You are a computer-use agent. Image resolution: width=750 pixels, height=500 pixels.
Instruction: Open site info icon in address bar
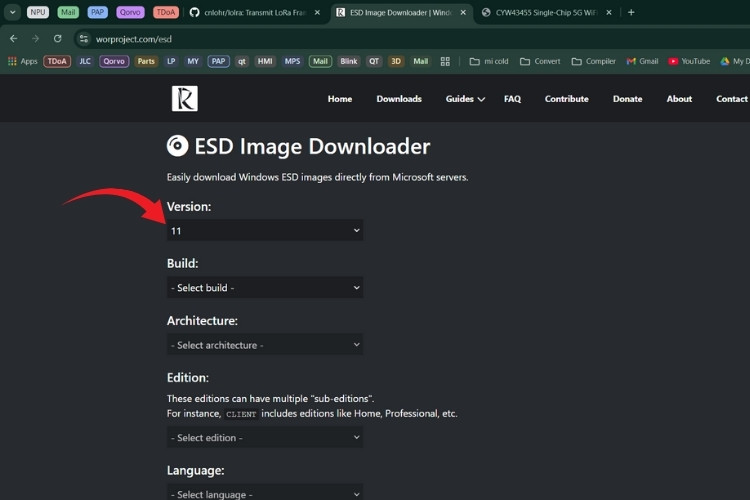[x=84, y=39]
